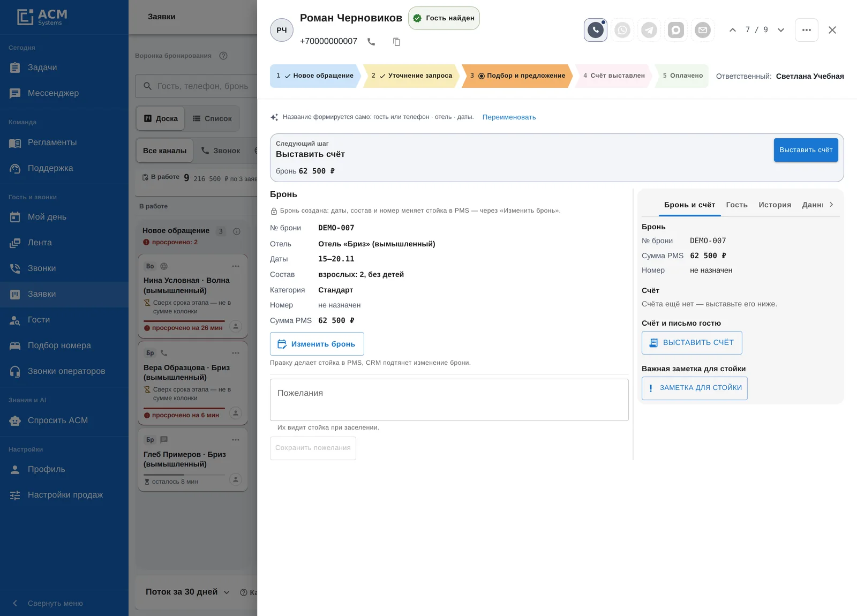
Task: Switch board view to Список
Action: [x=212, y=119]
